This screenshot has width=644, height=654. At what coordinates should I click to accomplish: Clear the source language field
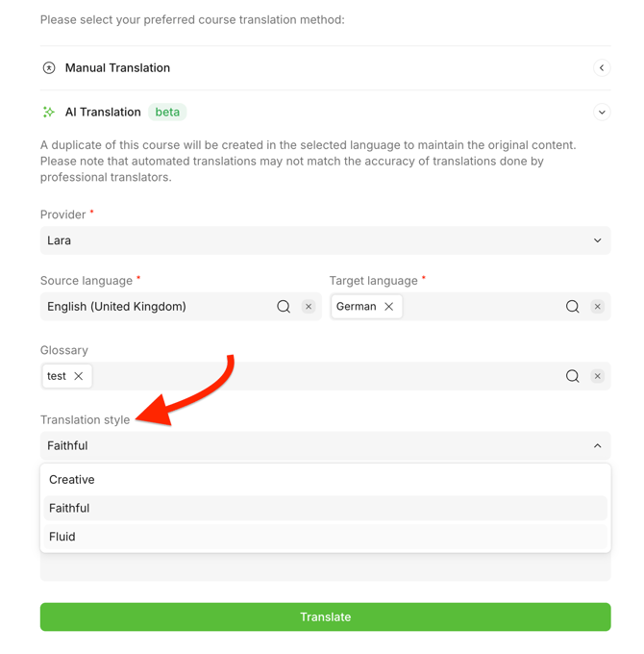pos(309,307)
